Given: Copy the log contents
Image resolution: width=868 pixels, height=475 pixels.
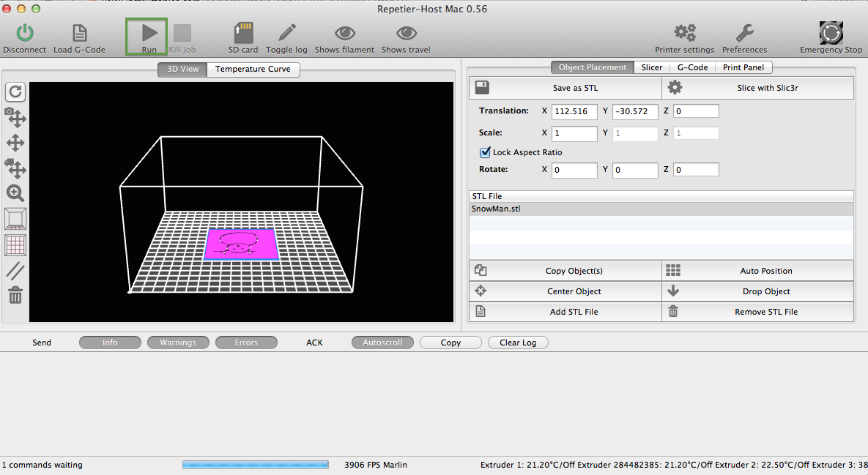Looking at the screenshot, I should coord(450,343).
